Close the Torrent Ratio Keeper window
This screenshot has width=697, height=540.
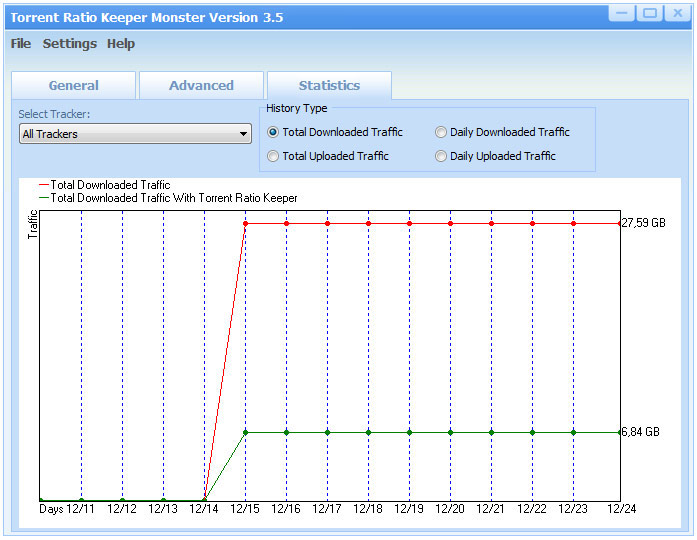coord(677,13)
